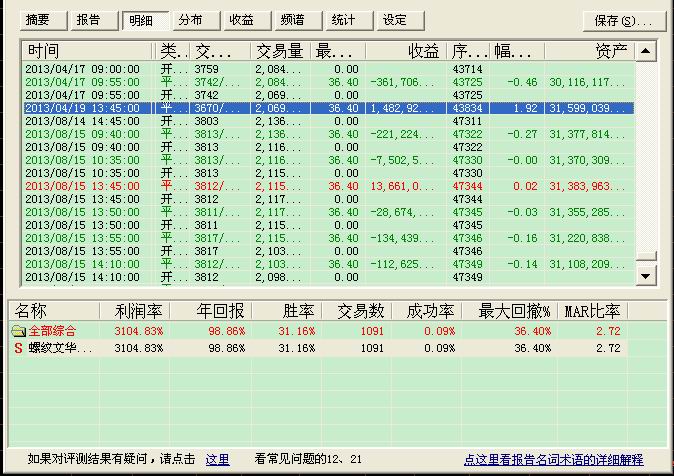The height and width of the screenshot is (476, 674).
Task: Switch to the 报告 tab
Action: 95,20
